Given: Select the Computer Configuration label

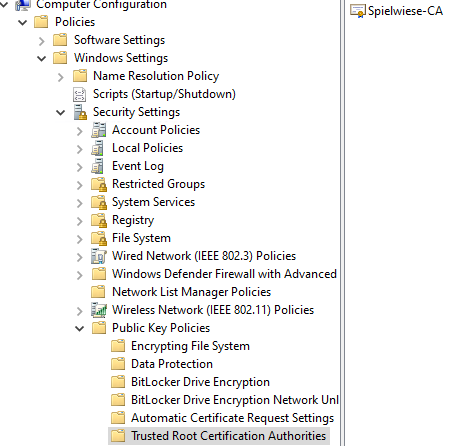Looking at the screenshot, I should pos(101,5).
